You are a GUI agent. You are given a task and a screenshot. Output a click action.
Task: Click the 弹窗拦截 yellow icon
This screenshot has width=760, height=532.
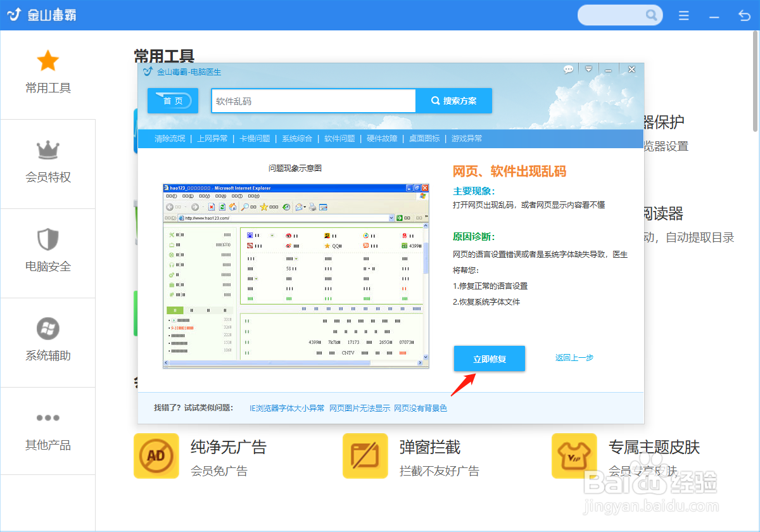pos(365,456)
